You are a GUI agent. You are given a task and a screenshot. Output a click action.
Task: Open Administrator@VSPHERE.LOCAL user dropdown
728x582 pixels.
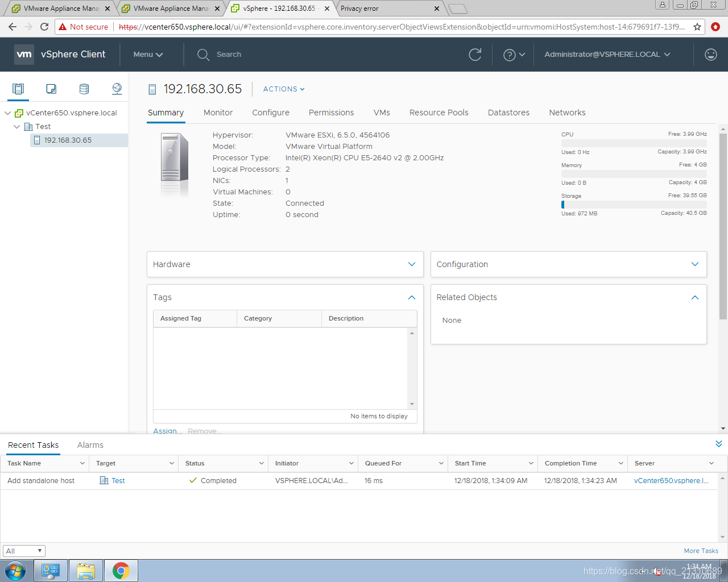point(607,55)
